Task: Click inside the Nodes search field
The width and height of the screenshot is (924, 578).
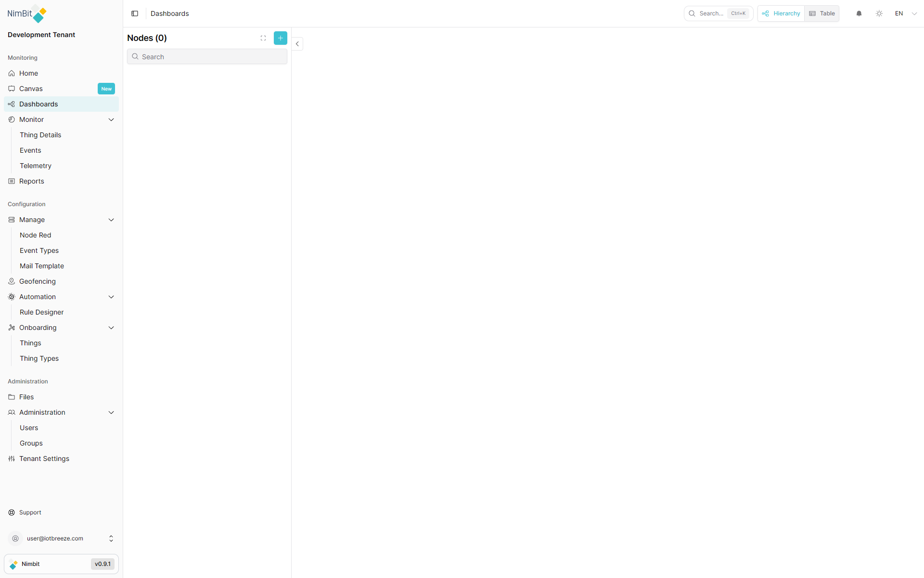Action: [x=206, y=56]
